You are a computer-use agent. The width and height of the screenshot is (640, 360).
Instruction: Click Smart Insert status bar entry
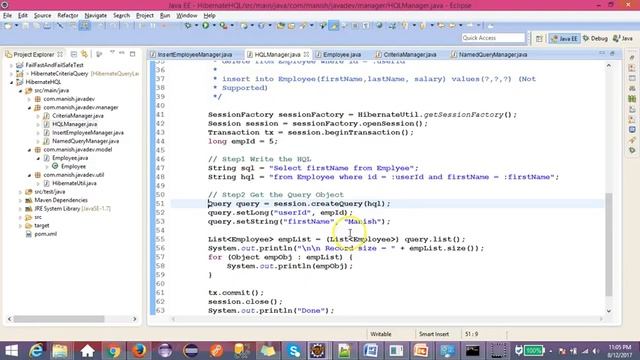pos(434,334)
